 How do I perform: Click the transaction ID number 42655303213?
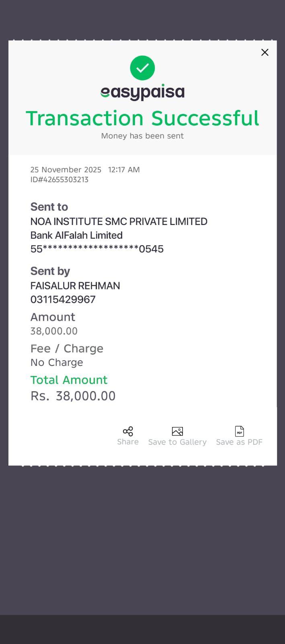pos(59,180)
